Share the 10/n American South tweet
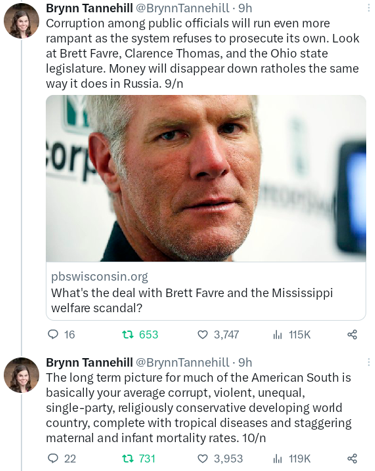Screen dimensions: 375x471 tap(352, 459)
